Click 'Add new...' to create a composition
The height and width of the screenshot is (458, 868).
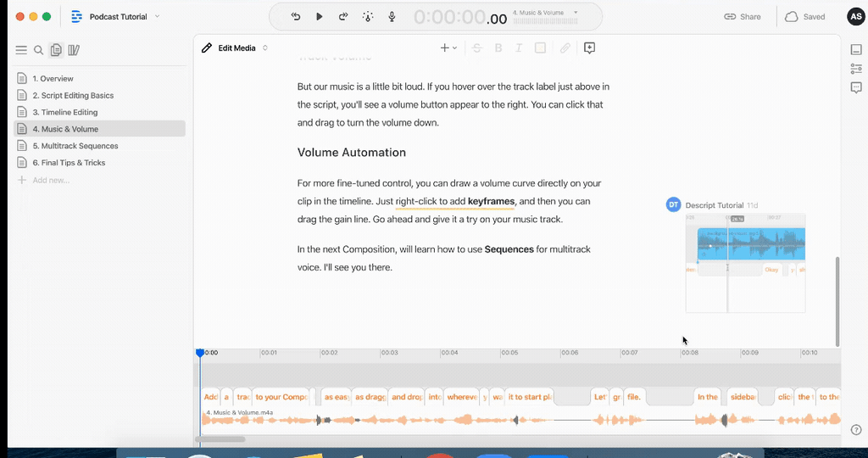click(x=44, y=180)
